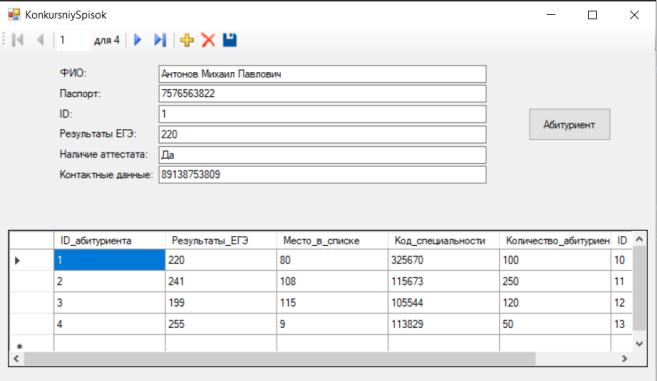Viewport: 657px width, 381px height.
Task: Open the Абитуриент button
Action: (569, 124)
